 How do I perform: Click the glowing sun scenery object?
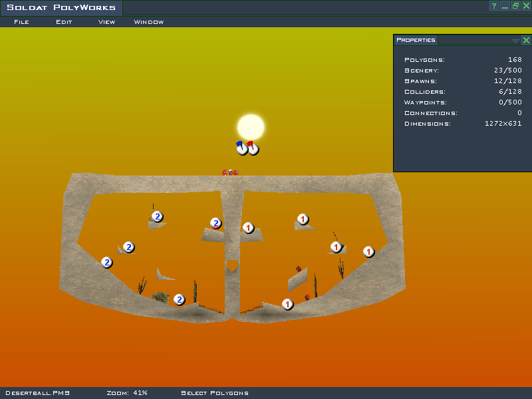pos(251,126)
